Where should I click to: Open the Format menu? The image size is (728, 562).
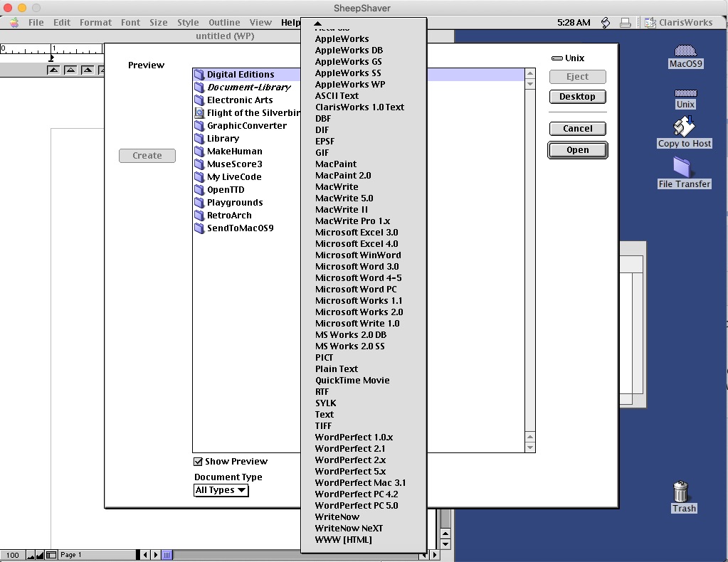tap(95, 22)
